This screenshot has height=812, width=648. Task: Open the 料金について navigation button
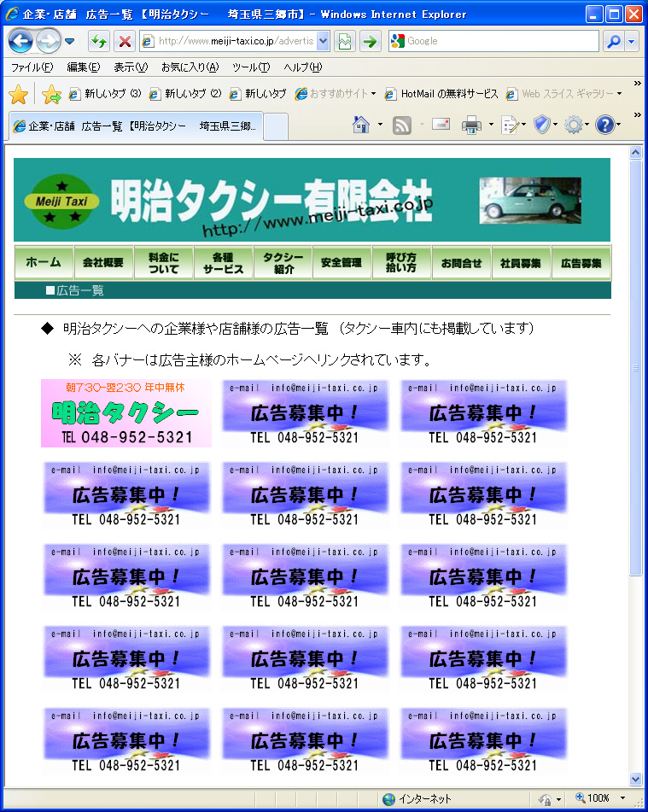[163, 263]
